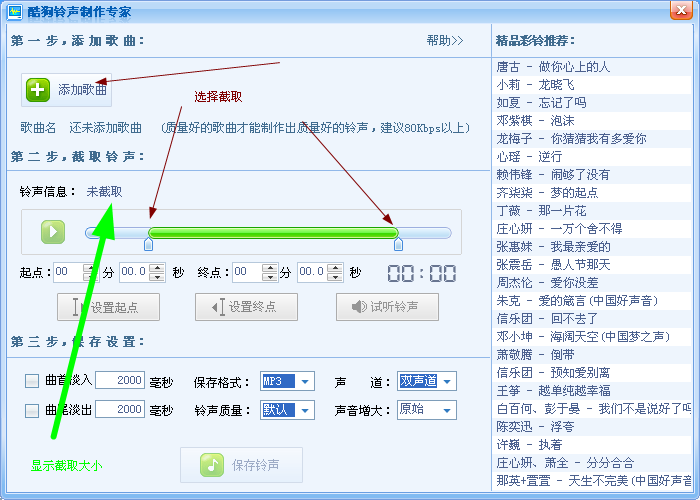Select 朱克 - 爱的箴言 ringtone

592,301
